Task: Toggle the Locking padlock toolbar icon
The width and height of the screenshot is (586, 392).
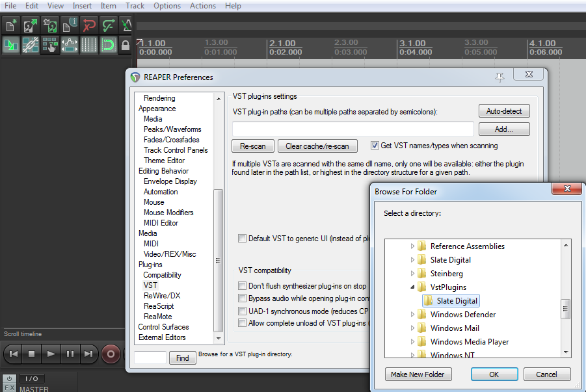Action: pyautogui.click(x=126, y=46)
